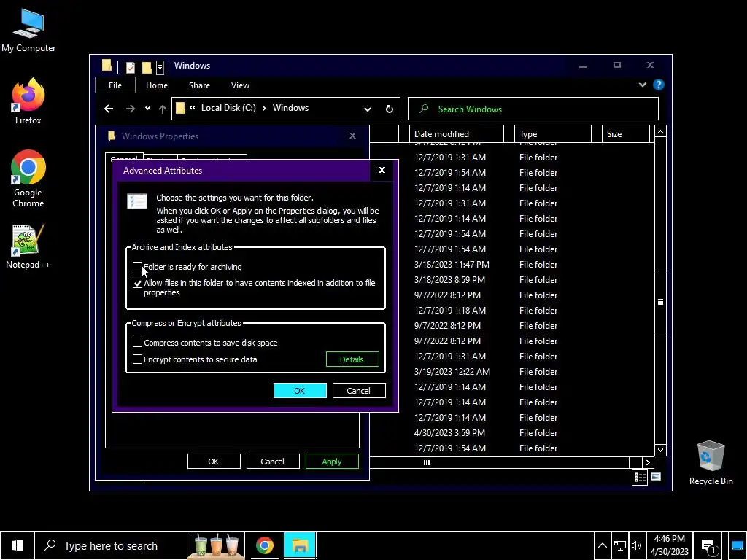Screen dimensions: 747x560
Task: Refresh the Windows folder view
Action: 390,109
